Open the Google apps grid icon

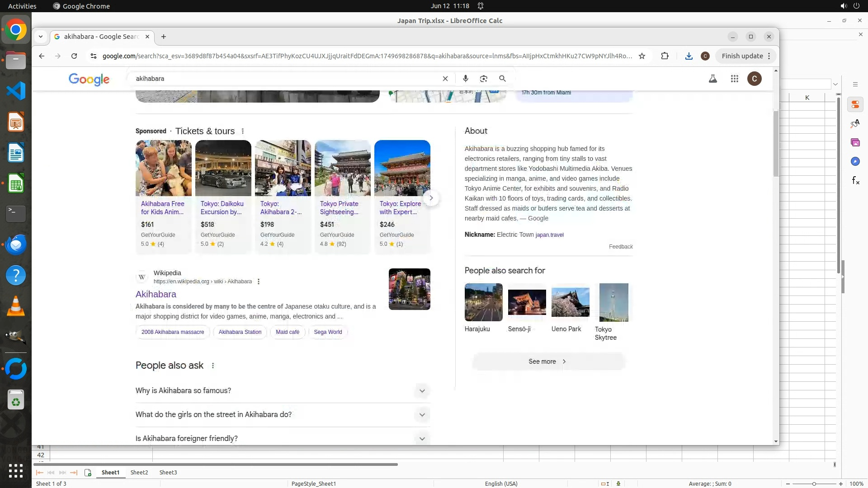[x=734, y=79]
